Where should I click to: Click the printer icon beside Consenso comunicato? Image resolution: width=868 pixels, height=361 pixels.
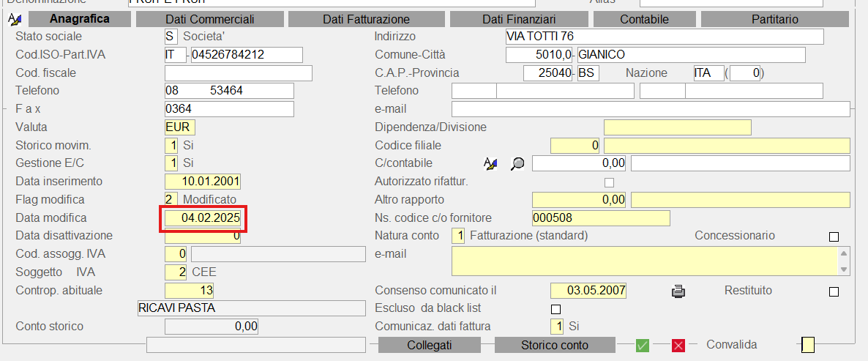point(678,291)
